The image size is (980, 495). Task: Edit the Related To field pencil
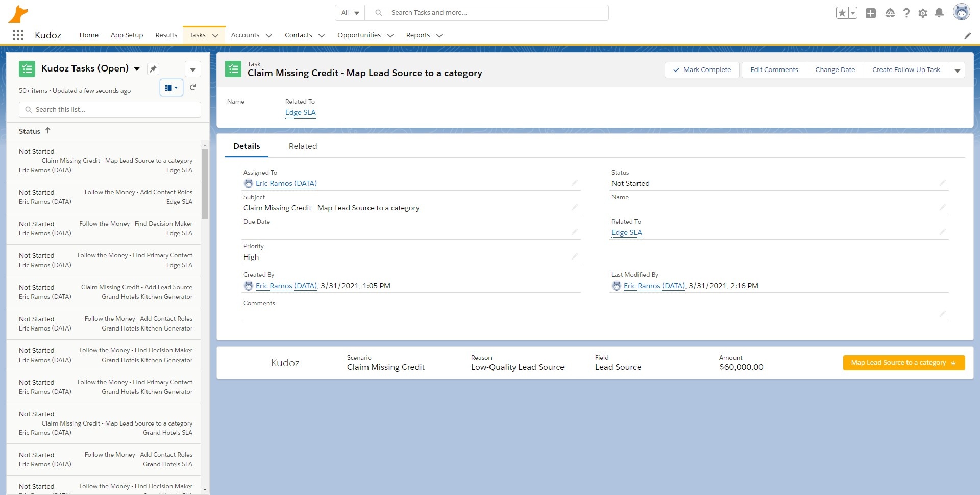click(x=943, y=232)
